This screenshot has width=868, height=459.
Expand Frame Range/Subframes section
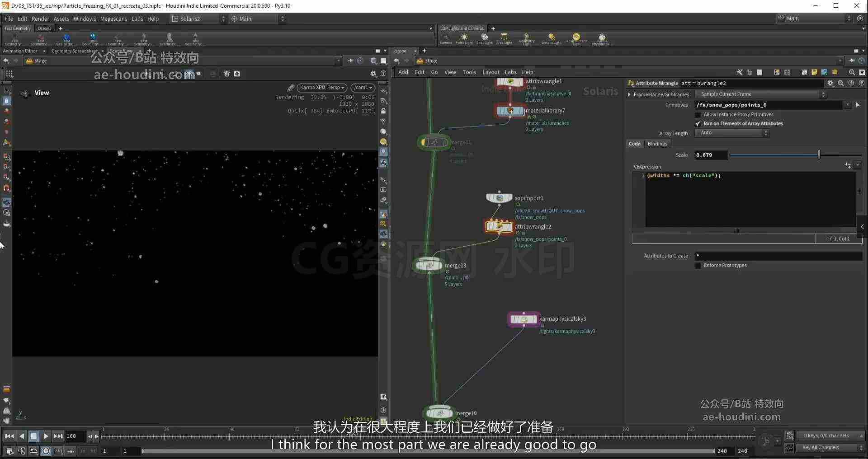pos(629,94)
